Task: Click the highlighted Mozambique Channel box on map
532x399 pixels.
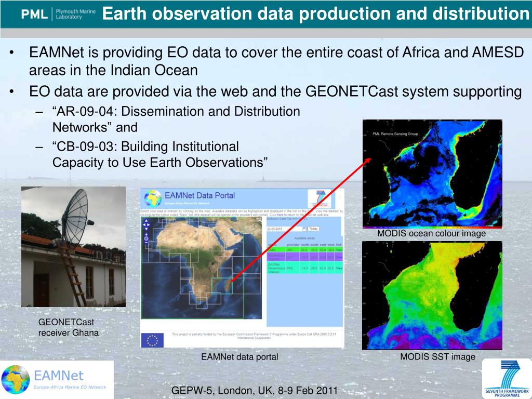Action: [x=222, y=286]
